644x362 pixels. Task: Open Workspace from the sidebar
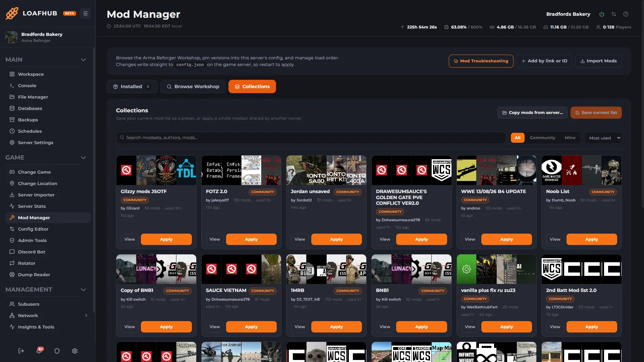[x=48, y=74]
